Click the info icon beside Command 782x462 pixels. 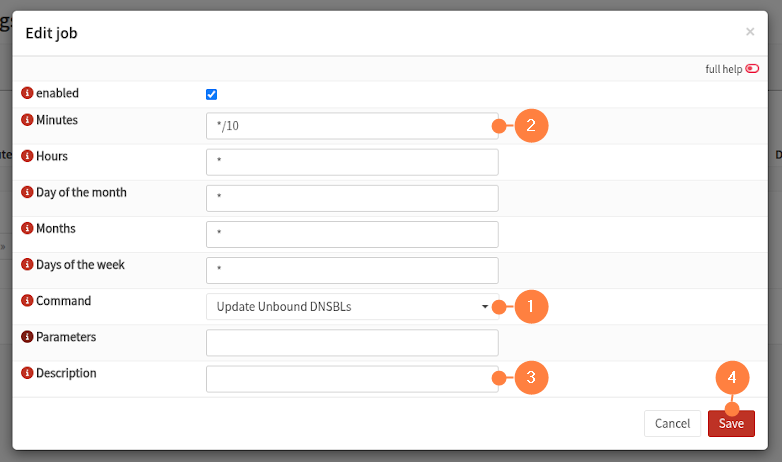(x=27, y=301)
